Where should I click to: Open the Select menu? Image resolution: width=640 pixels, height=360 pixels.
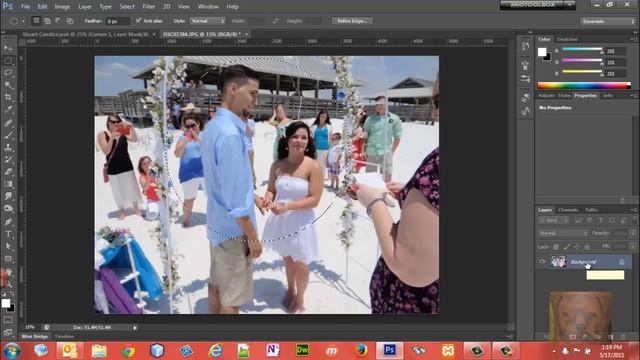tap(127, 7)
